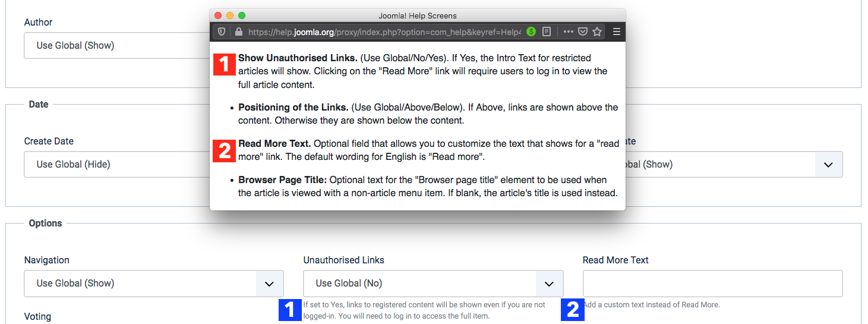Click 'Read More Text.' bold help heading

click(x=274, y=144)
